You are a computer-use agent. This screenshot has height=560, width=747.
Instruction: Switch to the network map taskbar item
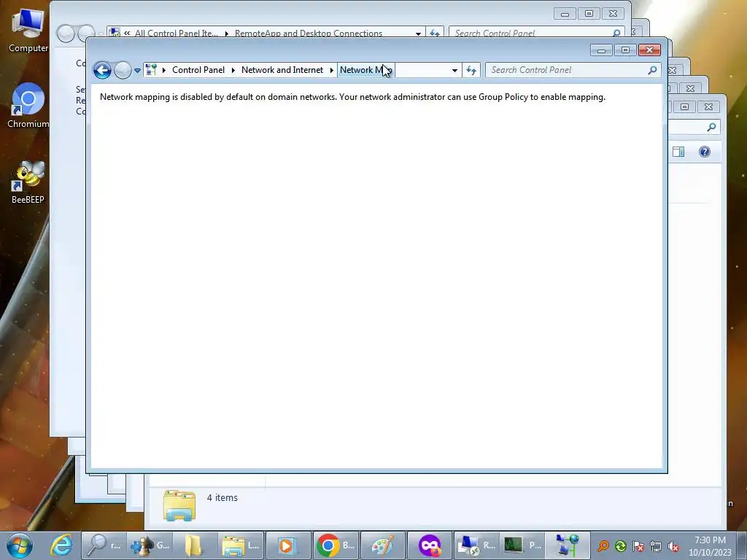pos(567,545)
